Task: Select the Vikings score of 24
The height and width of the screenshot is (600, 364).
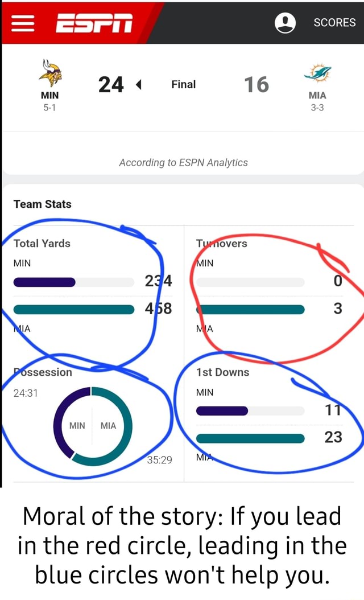Action: pyautogui.click(x=111, y=84)
